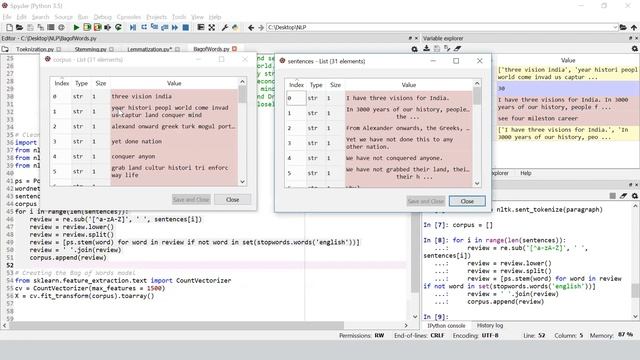
Task: Open the Projects menu
Action: [156, 17]
